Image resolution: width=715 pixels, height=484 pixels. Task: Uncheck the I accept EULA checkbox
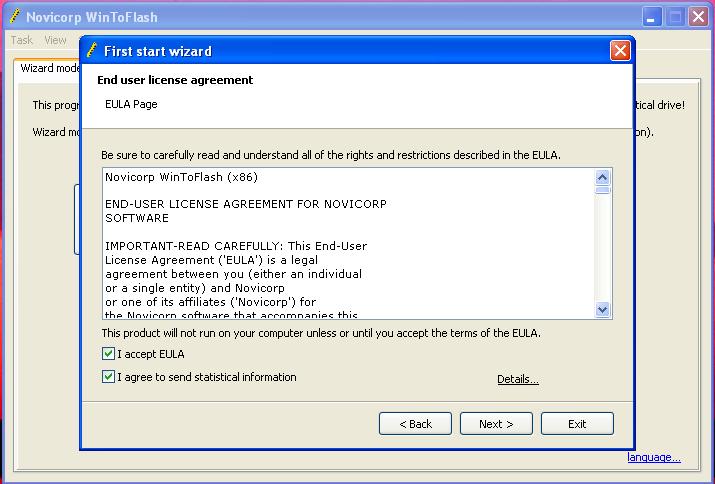[108, 354]
